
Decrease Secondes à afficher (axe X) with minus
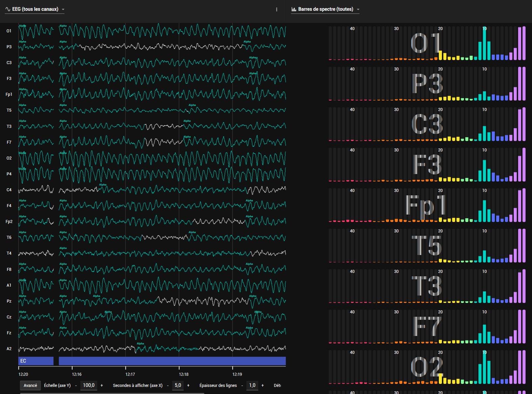[168, 385]
